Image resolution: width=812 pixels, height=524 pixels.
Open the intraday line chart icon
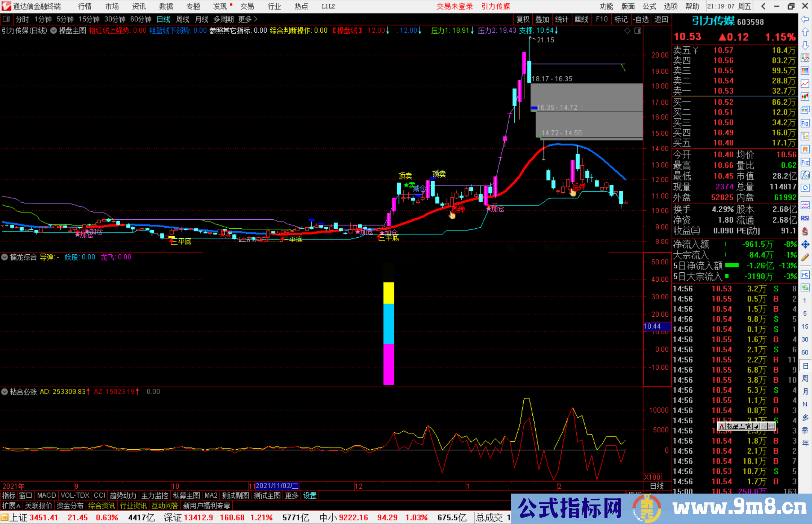tap(805, 84)
